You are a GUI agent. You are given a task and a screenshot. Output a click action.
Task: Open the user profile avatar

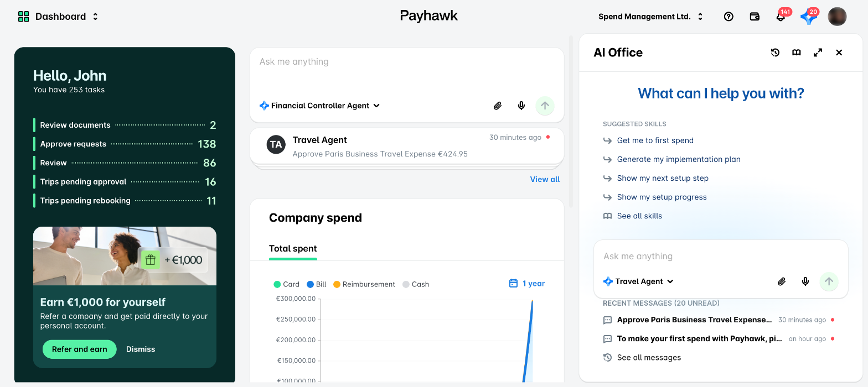837,17
